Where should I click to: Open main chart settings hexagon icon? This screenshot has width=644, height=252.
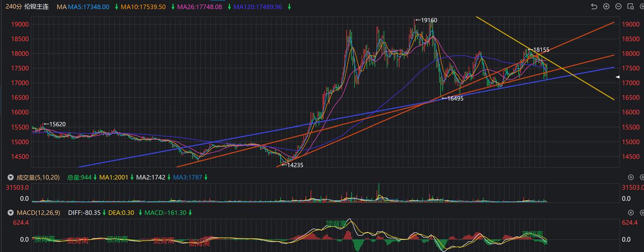641,7
